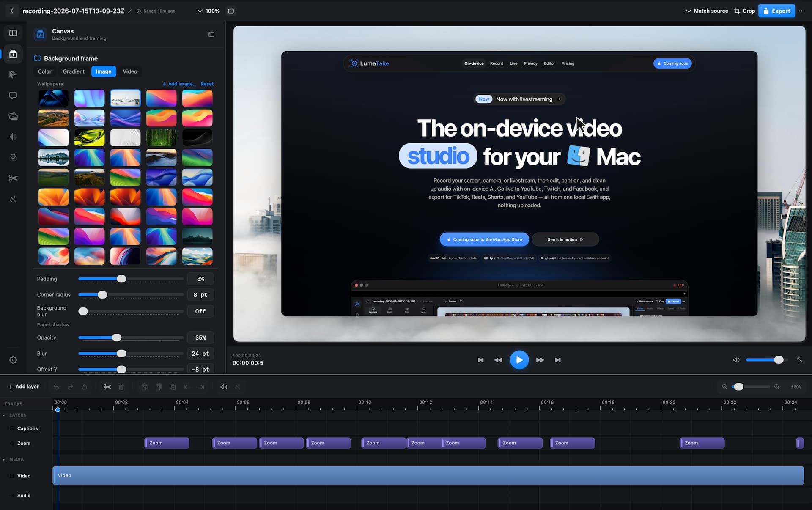Open the Cursor settings tool

tap(13, 75)
